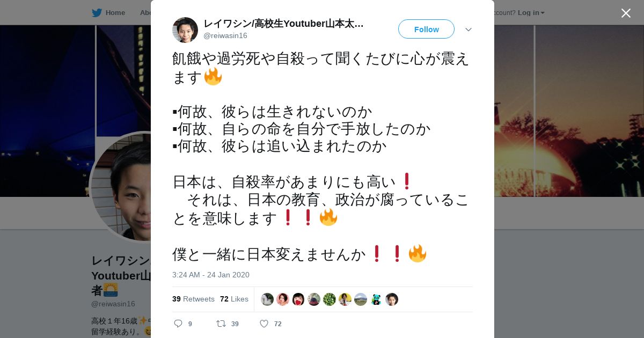Close the tweet overlay with X
Screen dimensions: 644x338
click(626, 13)
